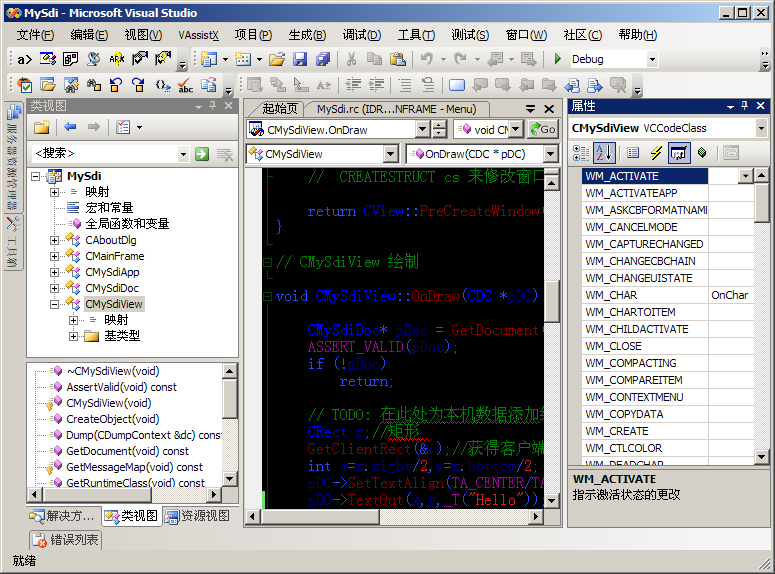Click the Go button in navigation bar
Image resolution: width=775 pixels, height=574 pixels.
(x=543, y=130)
